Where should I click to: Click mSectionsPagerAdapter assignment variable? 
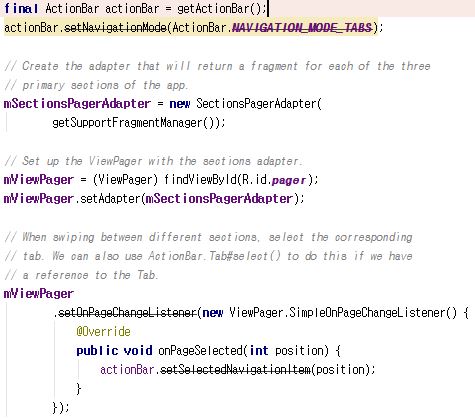click(x=77, y=104)
